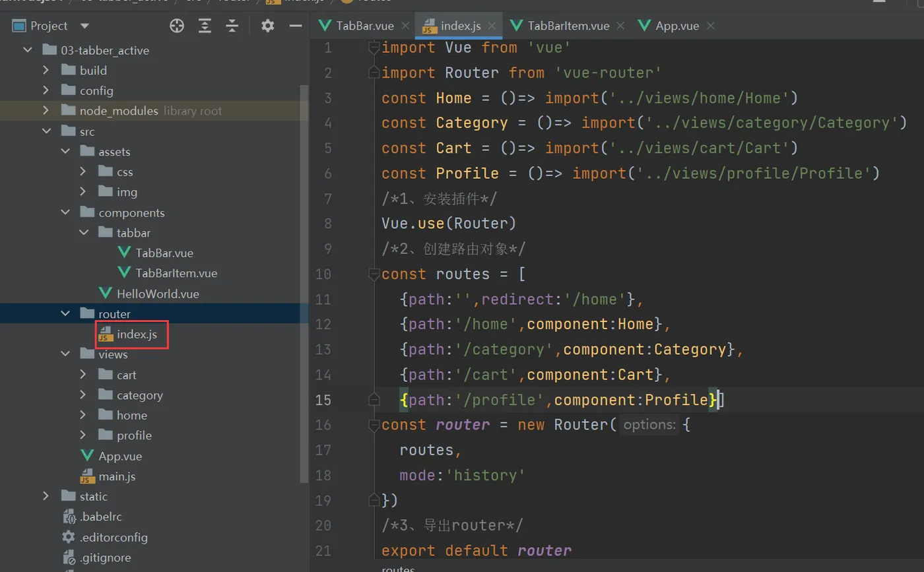Expand the img folder
Viewport: 924px width, 572px height.
pos(82,192)
